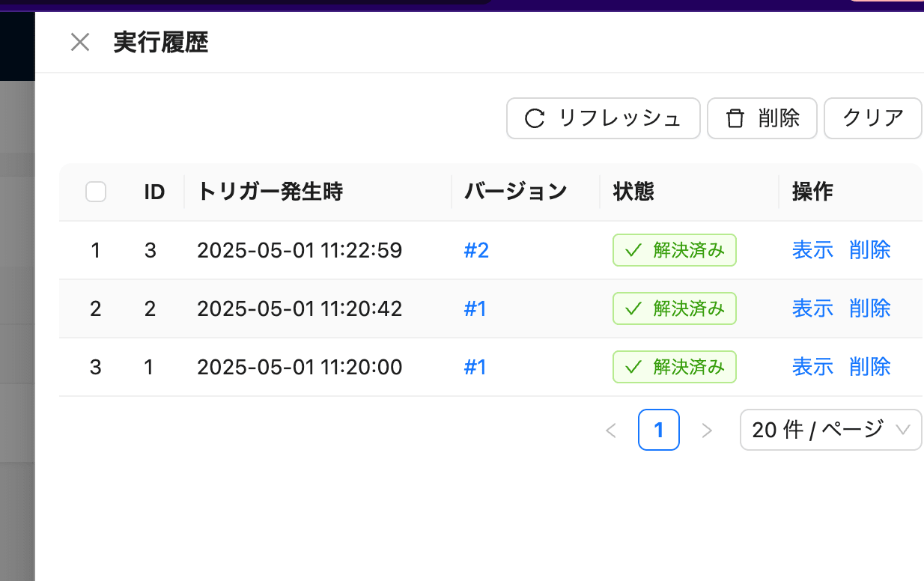The width and height of the screenshot is (924, 581).
Task: Click the 解決済み status tag for 11:20:00
Action: point(675,367)
